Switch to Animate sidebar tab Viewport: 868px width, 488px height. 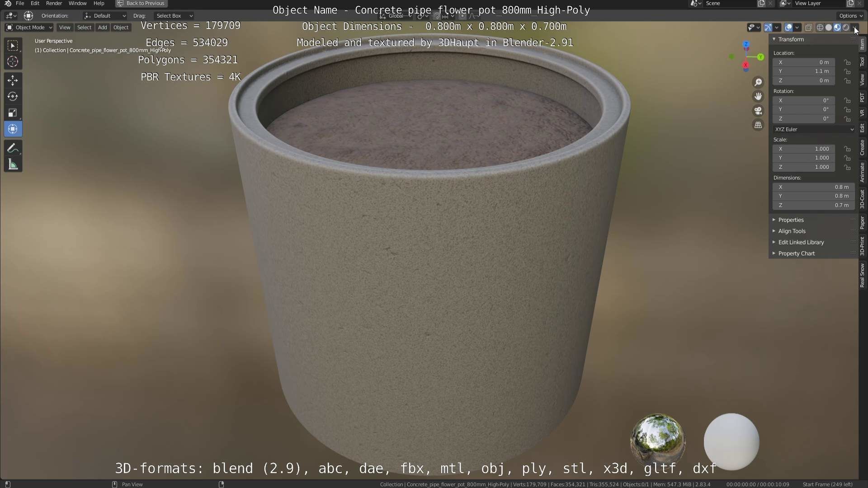(862, 172)
